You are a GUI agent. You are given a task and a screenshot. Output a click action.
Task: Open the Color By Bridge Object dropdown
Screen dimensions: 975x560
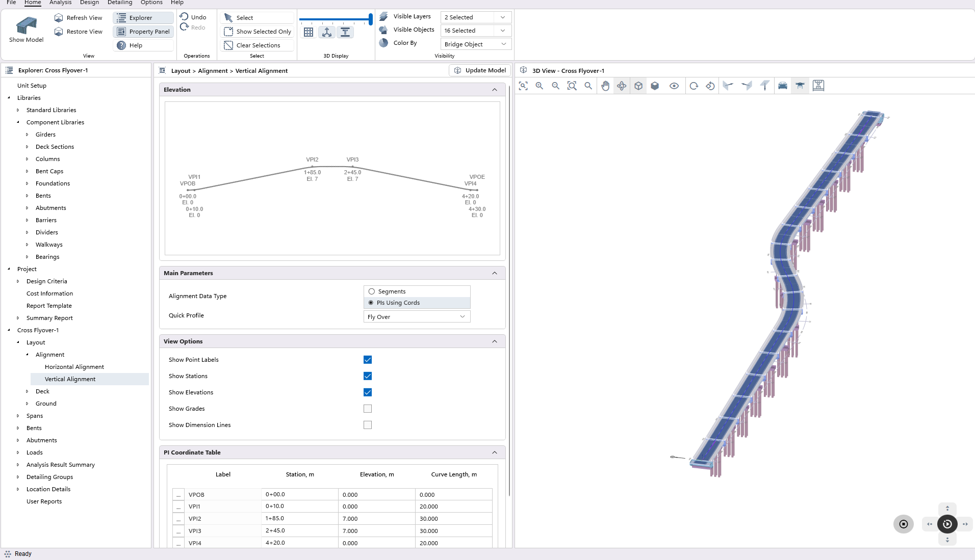click(475, 44)
